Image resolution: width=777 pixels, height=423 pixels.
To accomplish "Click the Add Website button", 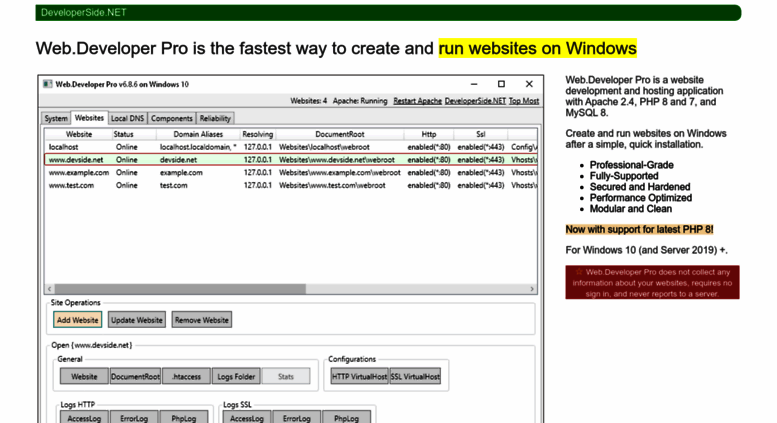I will pos(77,320).
